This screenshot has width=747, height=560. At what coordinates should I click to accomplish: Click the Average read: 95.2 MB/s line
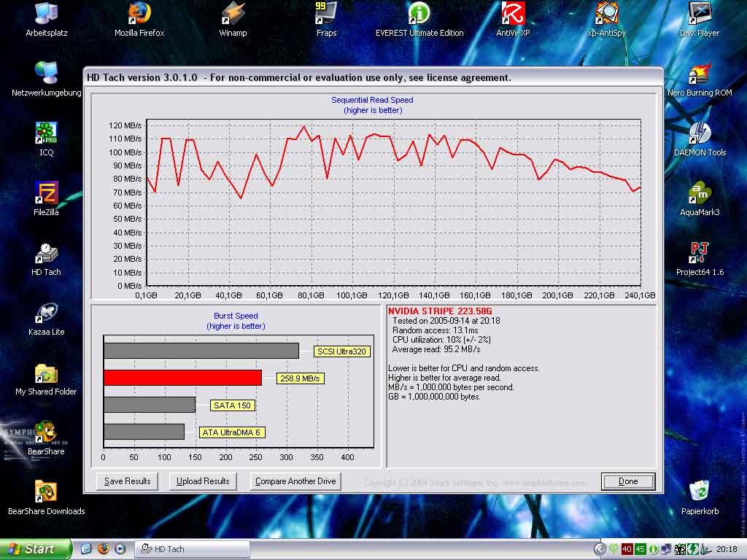436,349
